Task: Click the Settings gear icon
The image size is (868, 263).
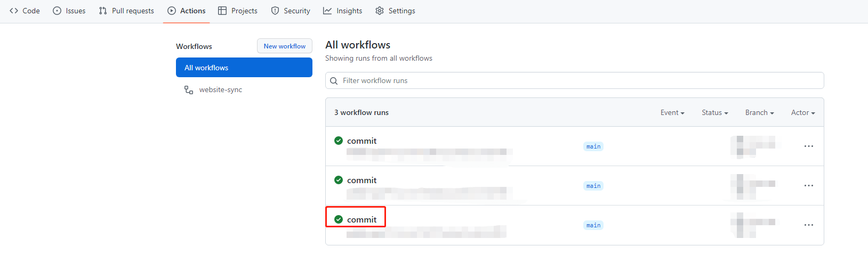Action: tap(380, 11)
